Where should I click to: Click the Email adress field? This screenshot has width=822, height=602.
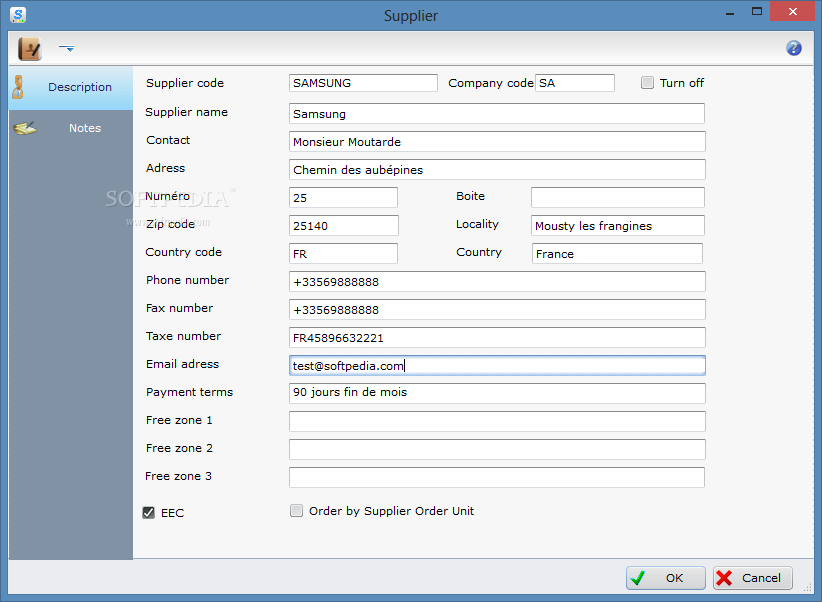click(496, 366)
